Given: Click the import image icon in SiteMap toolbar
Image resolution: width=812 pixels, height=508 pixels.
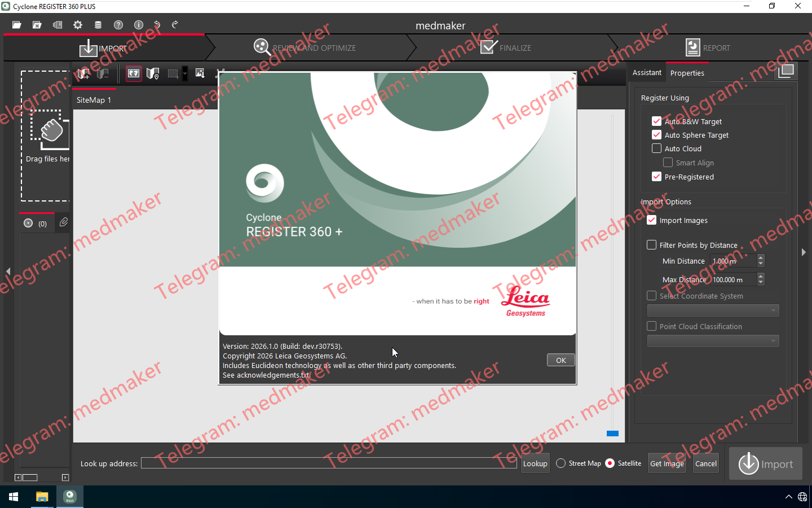Looking at the screenshot, I should click(200, 73).
